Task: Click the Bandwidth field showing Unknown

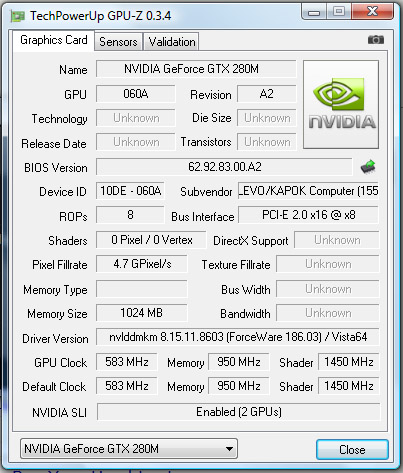Action: (x=328, y=313)
